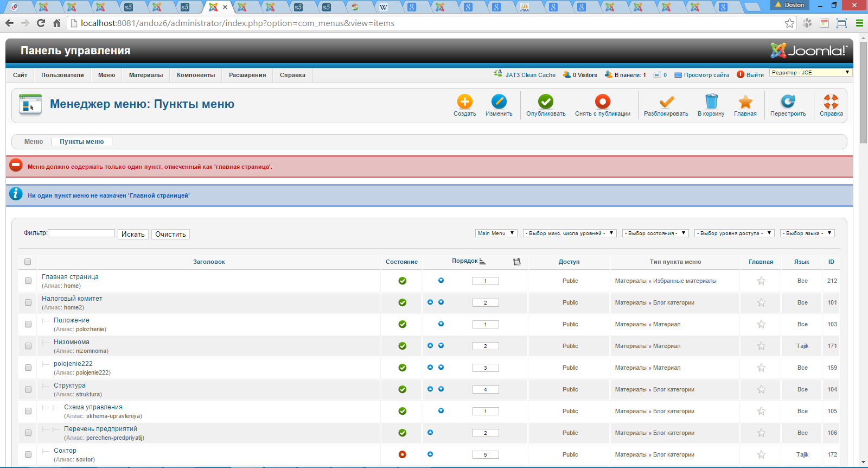
Task: Click the Фильтр text input field
Action: [81, 233]
